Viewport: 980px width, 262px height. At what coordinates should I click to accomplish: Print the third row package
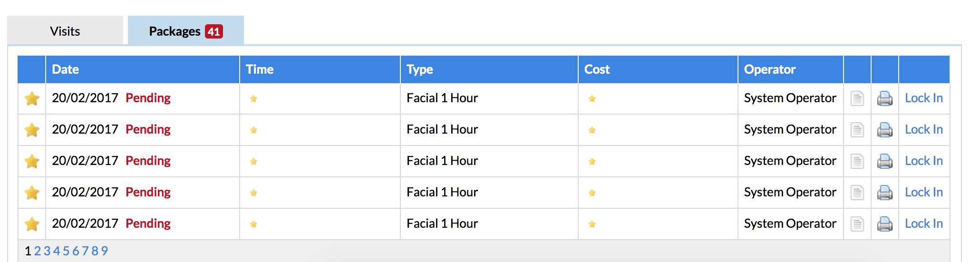[884, 161]
